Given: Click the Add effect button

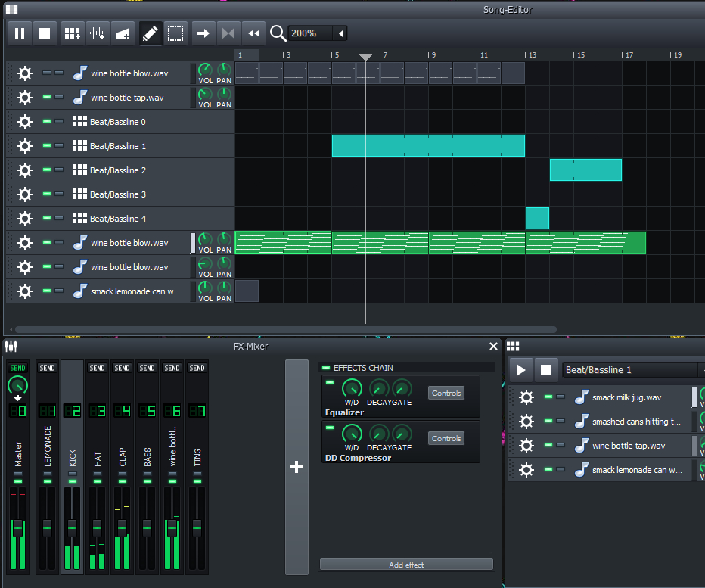Looking at the screenshot, I should [x=406, y=565].
